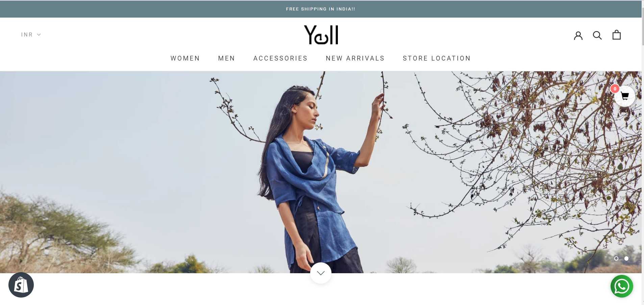Image resolution: width=644 pixels, height=305 pixels.
Task: Open the MEN menu
Action: click(x=227, y=58)
